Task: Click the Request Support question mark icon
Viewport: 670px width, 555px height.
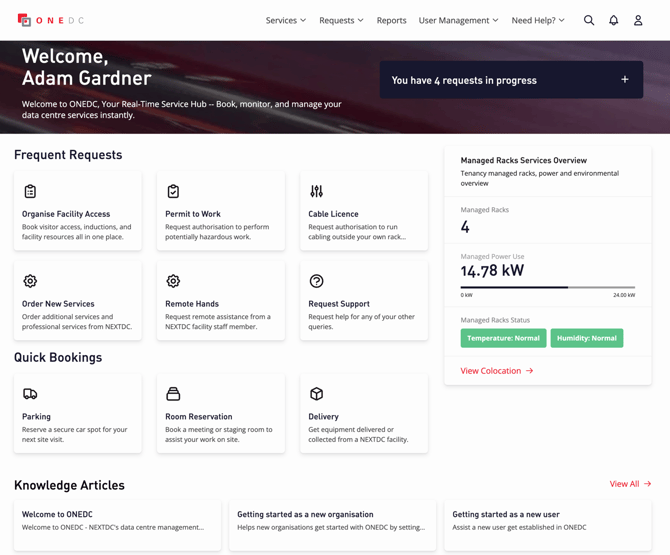Action: click(x=317, y=281)
